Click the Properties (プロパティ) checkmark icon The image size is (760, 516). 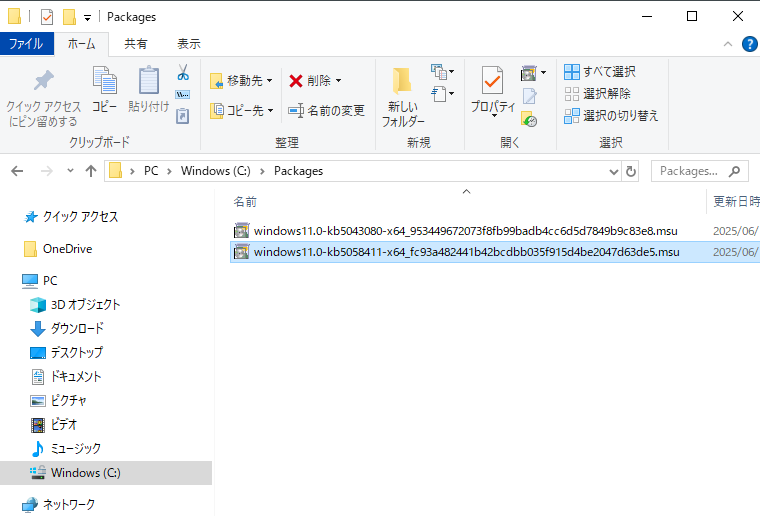click(492, 80)
